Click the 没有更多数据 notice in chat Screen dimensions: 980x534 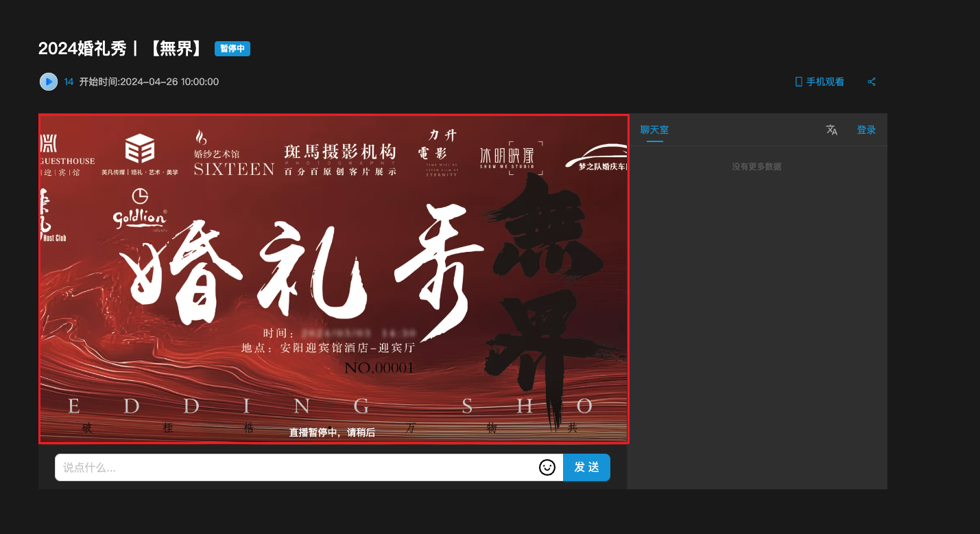(756, 167)
